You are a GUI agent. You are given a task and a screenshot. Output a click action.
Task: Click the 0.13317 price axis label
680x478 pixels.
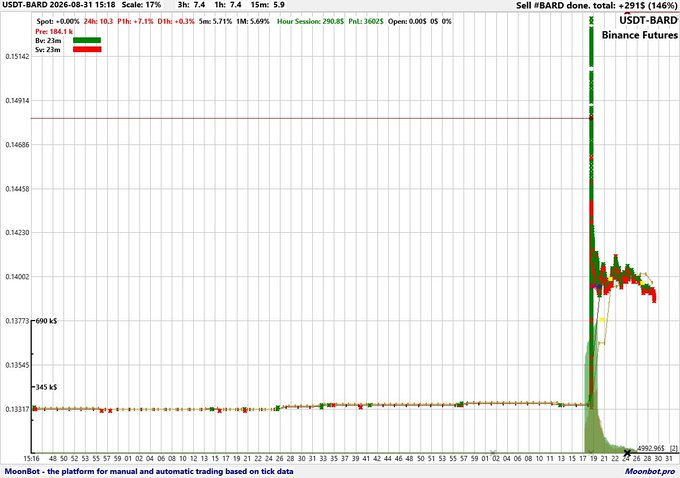17,409
